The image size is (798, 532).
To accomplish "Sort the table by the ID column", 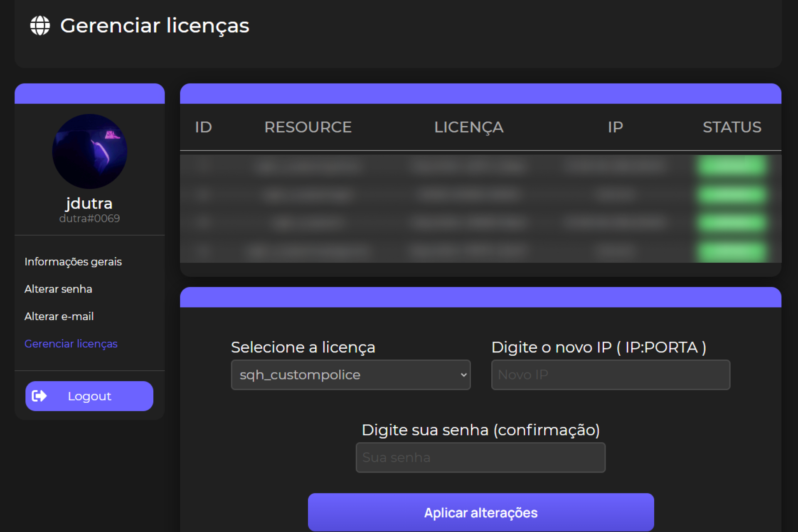I will point(203,127).
